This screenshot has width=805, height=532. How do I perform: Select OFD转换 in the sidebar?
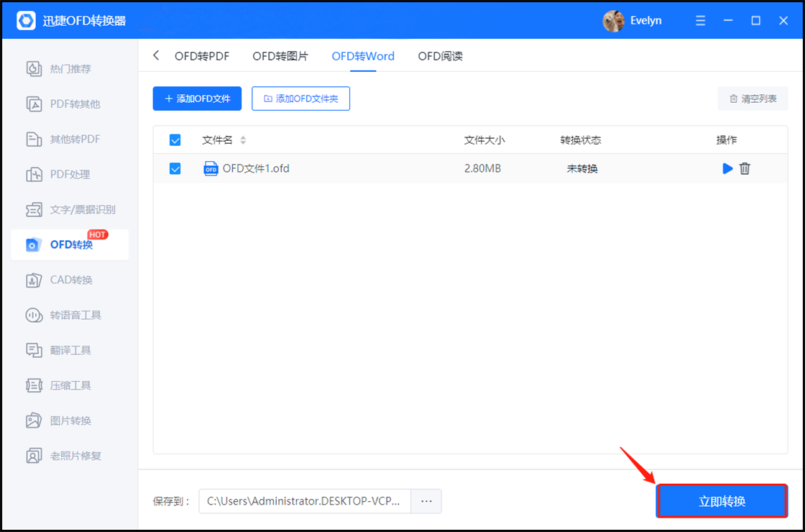click(x=69, y=245)
